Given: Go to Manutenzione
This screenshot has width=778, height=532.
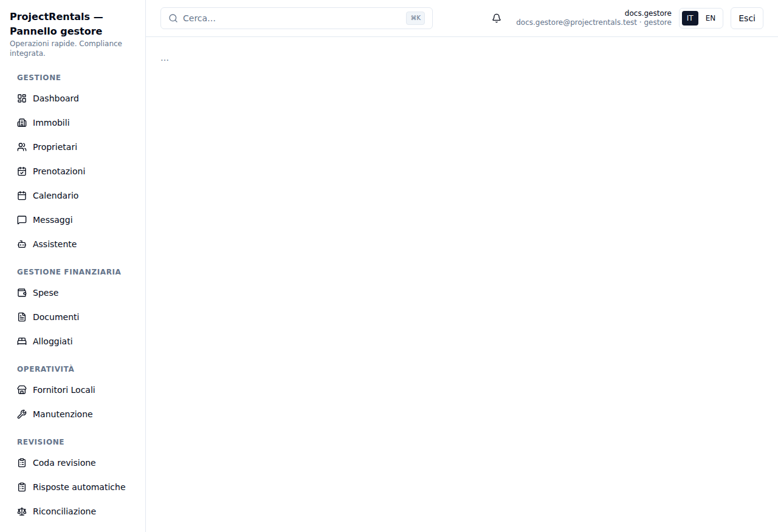Looking at the screenshot, I should pyautogui.click(x=73, y=414).
